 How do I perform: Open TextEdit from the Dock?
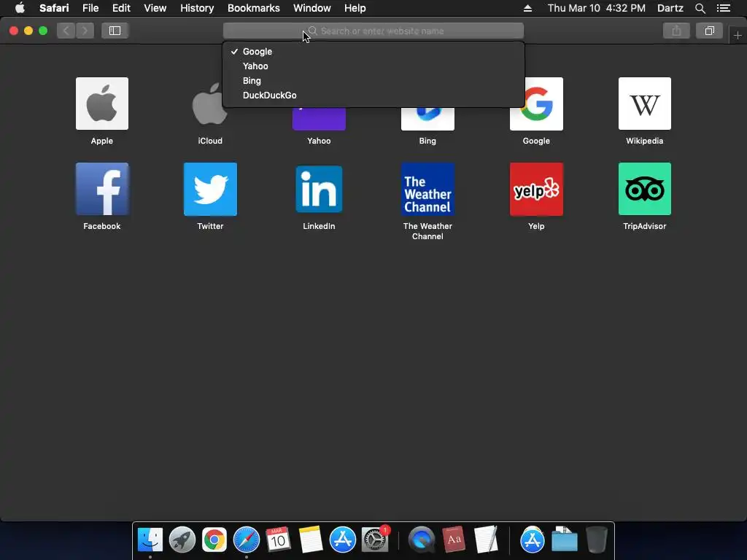click(x=485, y=540)
